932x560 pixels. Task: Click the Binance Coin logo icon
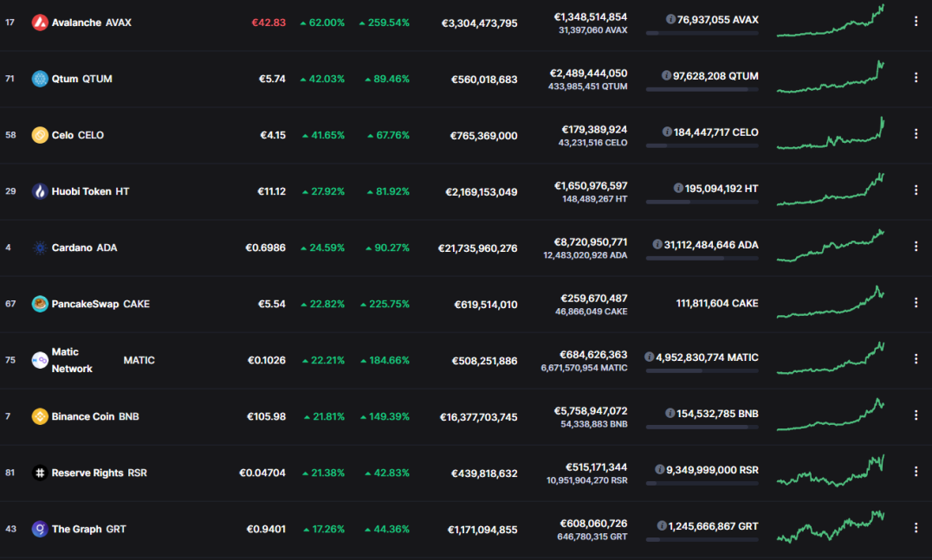pyautogui.click(x=40, y=416)
